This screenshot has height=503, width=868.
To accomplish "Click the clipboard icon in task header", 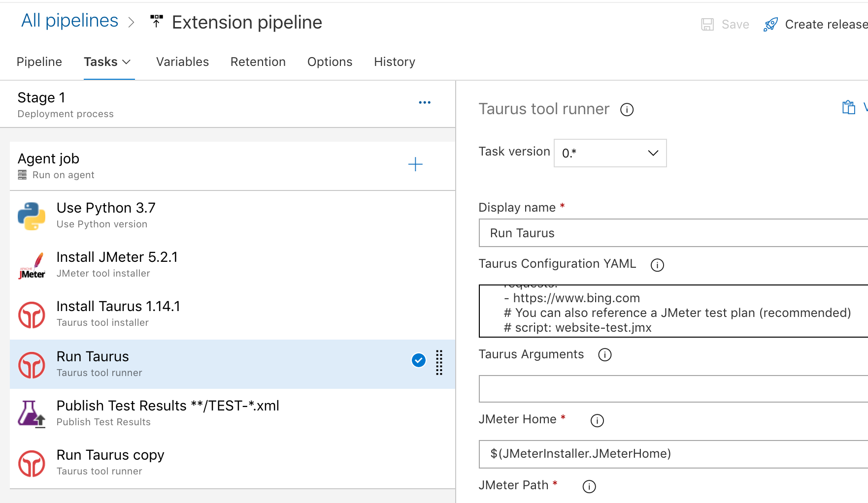I will [848, 107].
